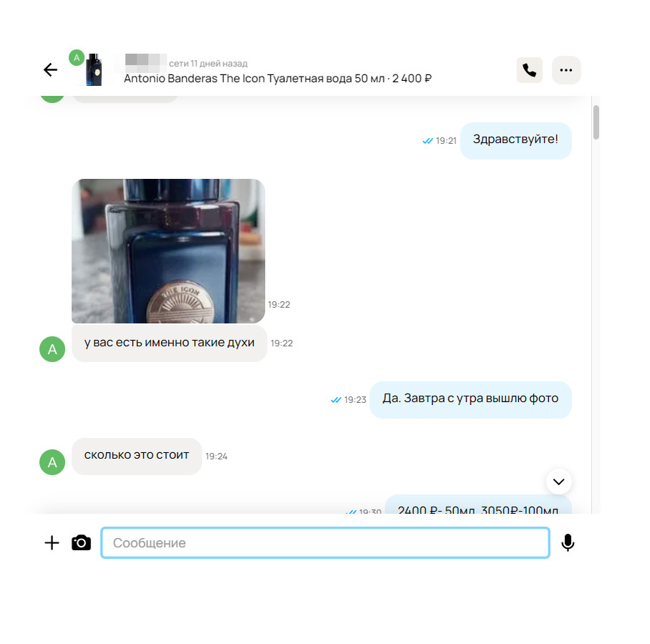Click the green A avatar in header
Screen dimensions: 650x644
pos(77,58)
